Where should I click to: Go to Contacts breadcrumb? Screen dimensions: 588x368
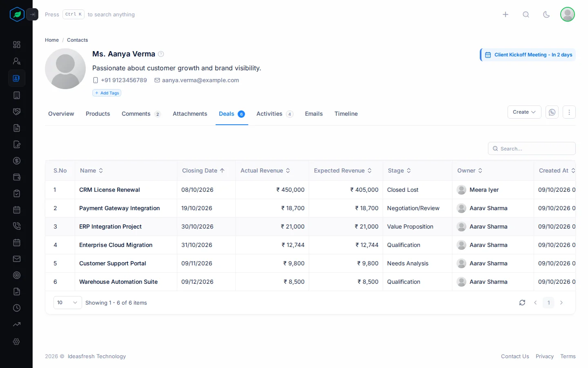point(78,40)
